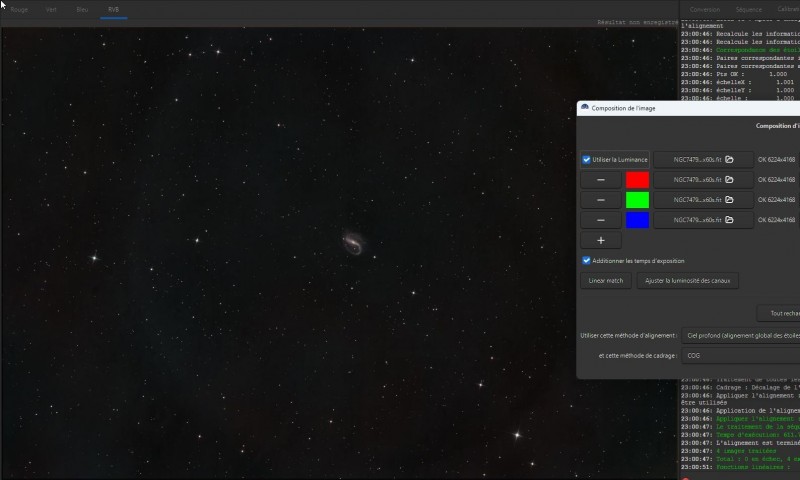The image size is (800, 480).
Task: Open the Séquence tab
Action: pyautogui.click(x=748, y=10)
